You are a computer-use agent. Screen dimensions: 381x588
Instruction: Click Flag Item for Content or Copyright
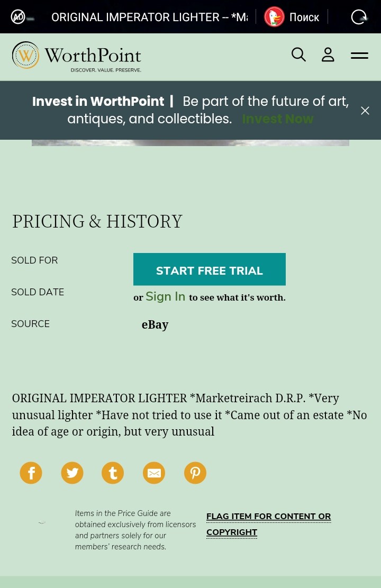coord(268,524)
